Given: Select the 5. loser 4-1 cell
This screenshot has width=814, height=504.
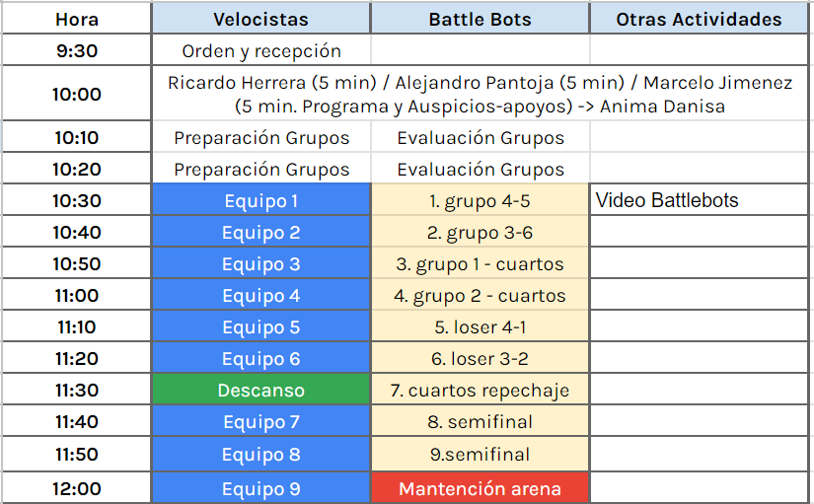Looking at the screenshot, I should [x=481, y=326].
